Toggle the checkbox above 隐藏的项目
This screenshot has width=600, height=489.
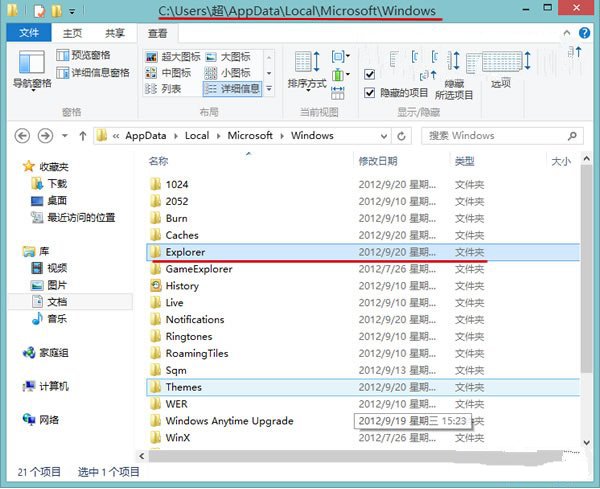coord(370,74)
